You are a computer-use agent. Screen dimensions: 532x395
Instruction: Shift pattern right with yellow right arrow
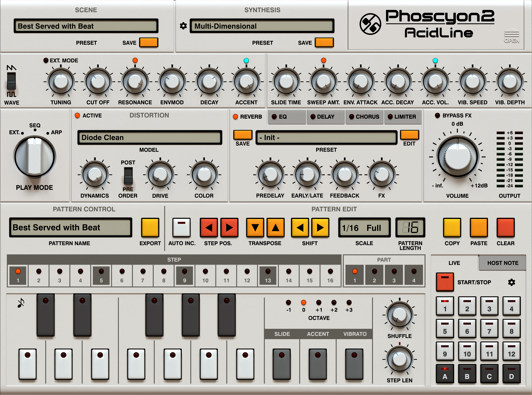320,227
